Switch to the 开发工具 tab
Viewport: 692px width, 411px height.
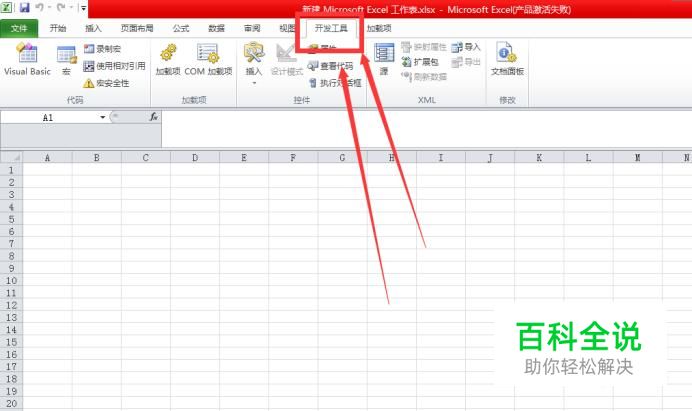pyautogui.click(x=331, y=28)
